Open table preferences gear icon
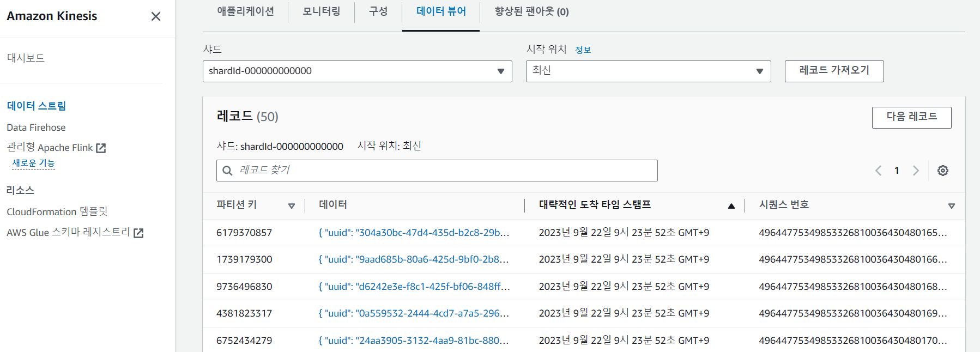The height and width of the screenshot is (352, 980). click(943, 171)
